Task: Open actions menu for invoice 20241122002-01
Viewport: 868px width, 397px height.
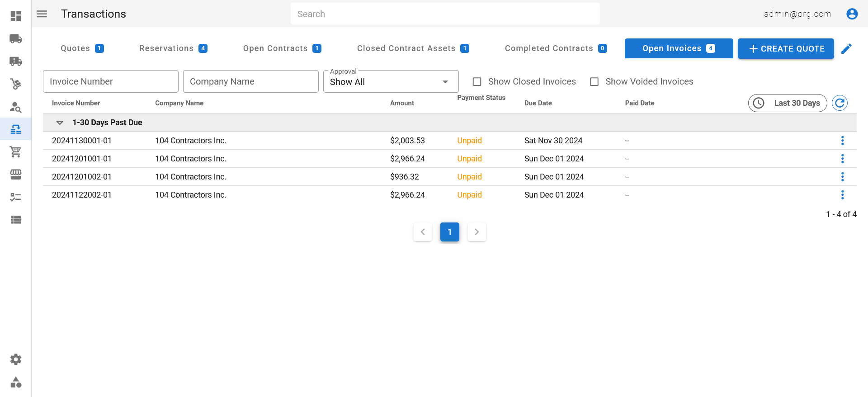Action: click(x=842, y=195)
